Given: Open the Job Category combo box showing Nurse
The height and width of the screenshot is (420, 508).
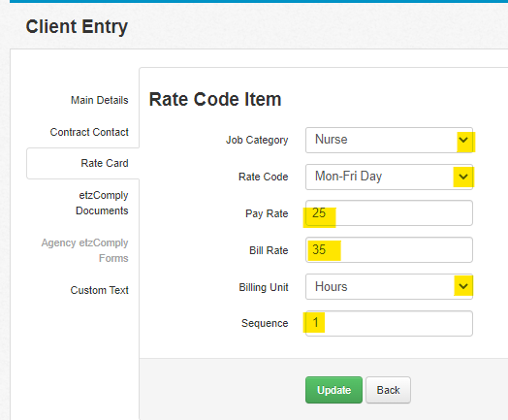Looking at the screenshot, I should [389, 140].
